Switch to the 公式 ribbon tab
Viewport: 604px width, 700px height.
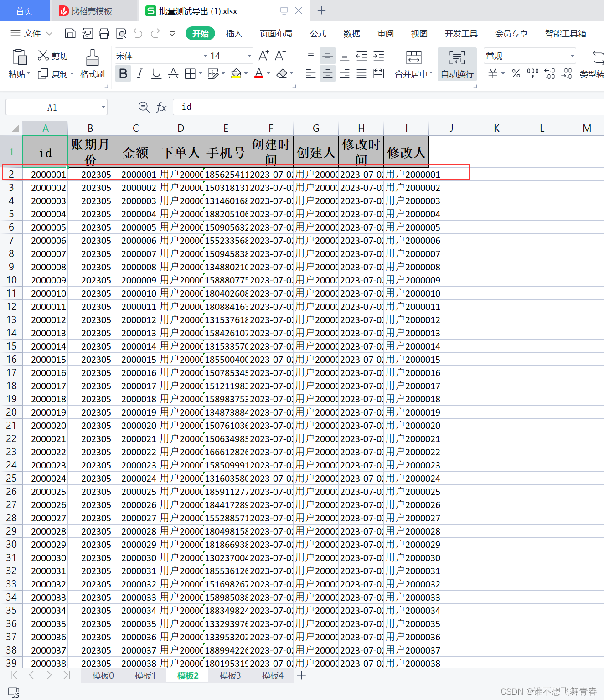[318, 33]
